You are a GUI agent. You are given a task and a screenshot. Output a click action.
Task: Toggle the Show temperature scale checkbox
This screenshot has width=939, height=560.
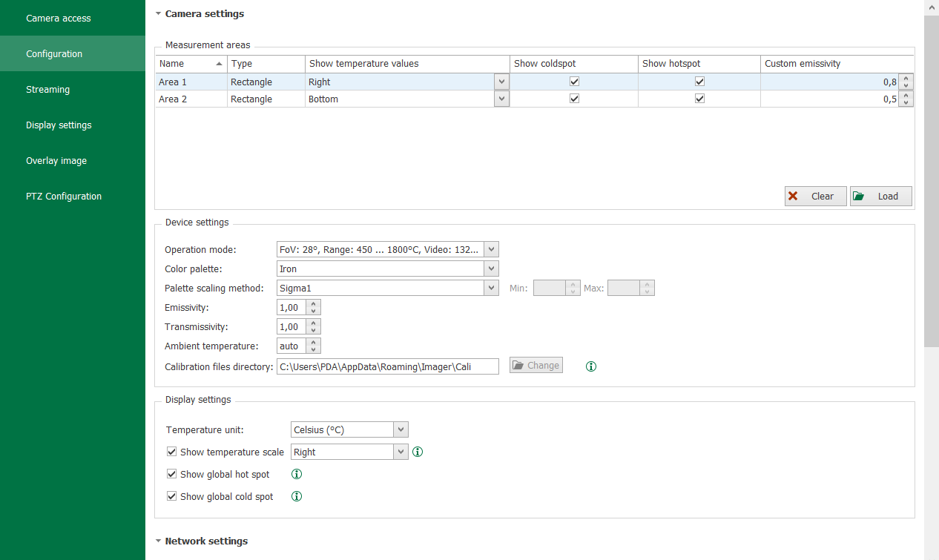tap(172, 452)
